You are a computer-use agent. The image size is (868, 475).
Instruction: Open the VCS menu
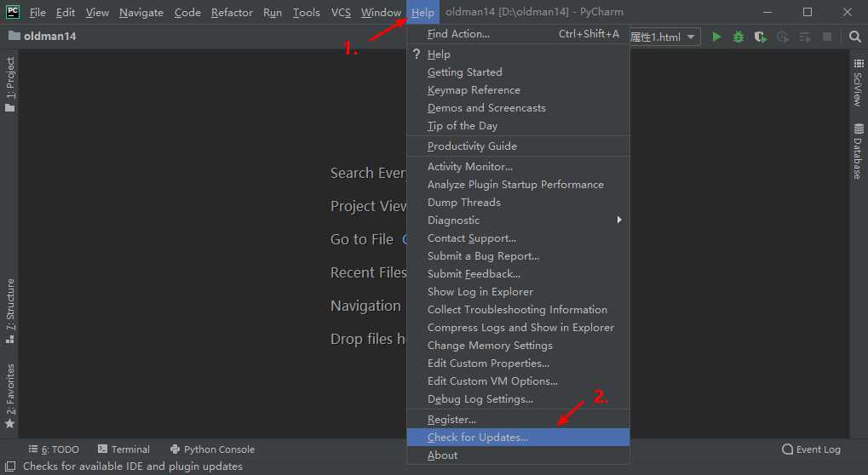341,12
